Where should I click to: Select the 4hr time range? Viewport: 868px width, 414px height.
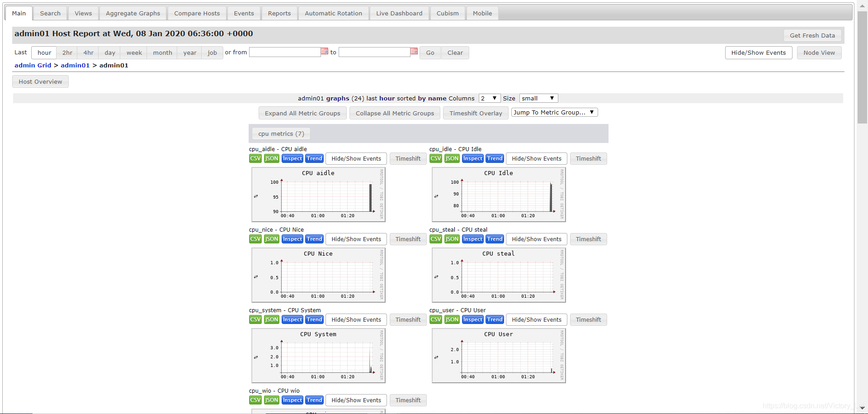click(88, 52)
